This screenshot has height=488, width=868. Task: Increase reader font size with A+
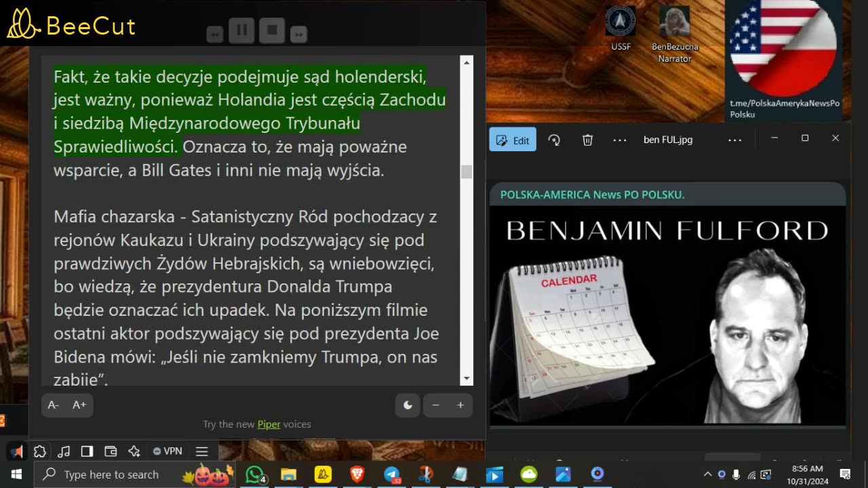coord(79,405)
